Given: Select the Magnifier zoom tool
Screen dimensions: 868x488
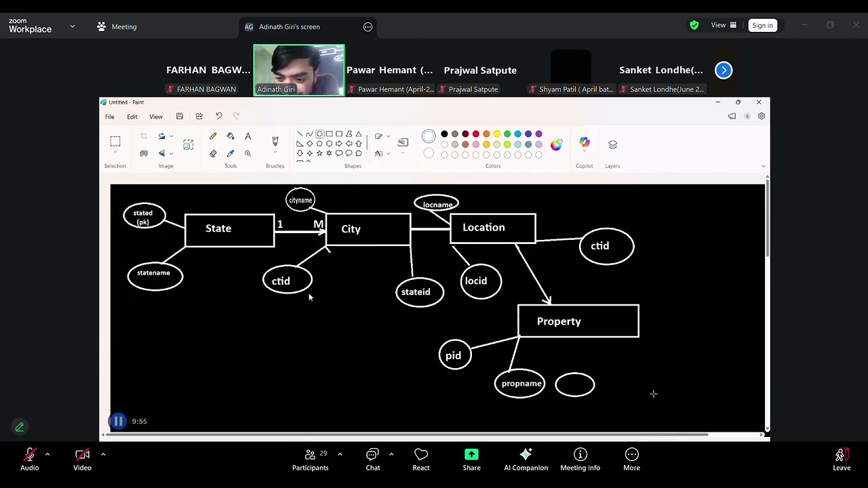Looking at the screenshot, I should click(248, 153).
